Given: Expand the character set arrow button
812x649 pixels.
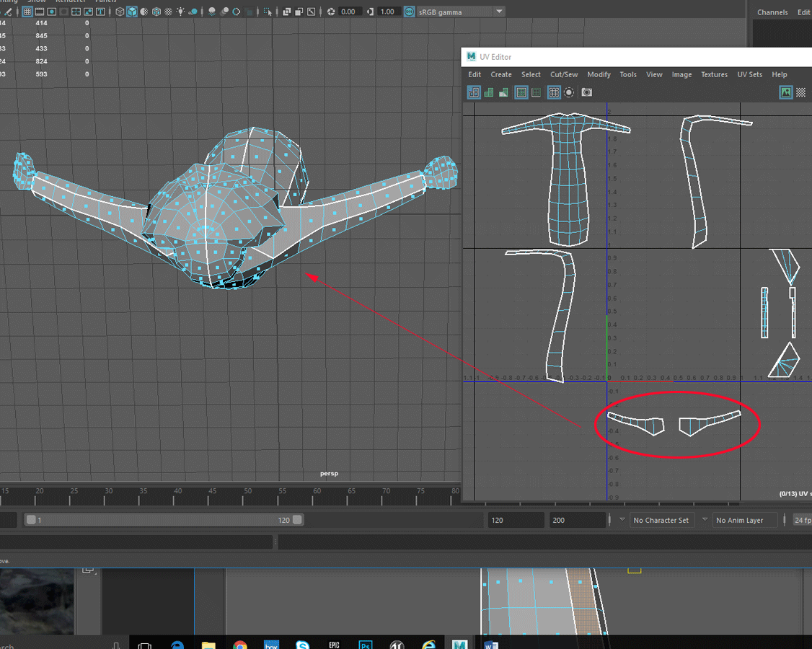Looking at the screenshot, I should click(x=622, y=519).
